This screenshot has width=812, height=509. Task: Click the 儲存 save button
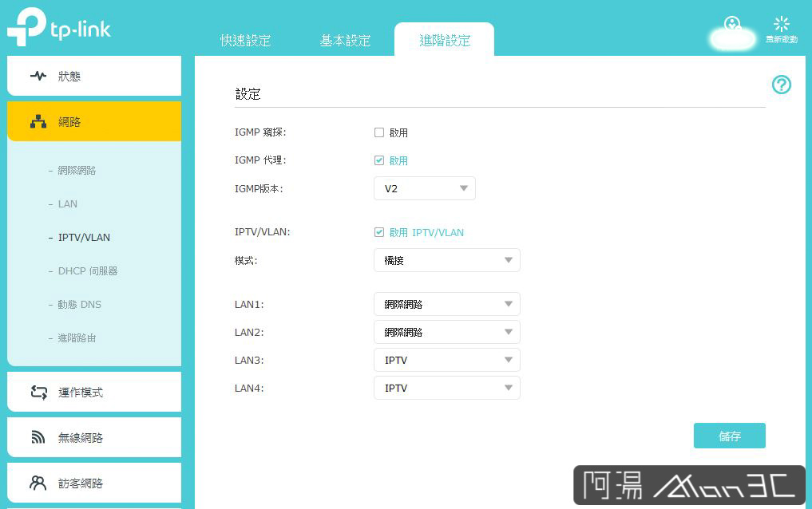(x=729, y=436)
